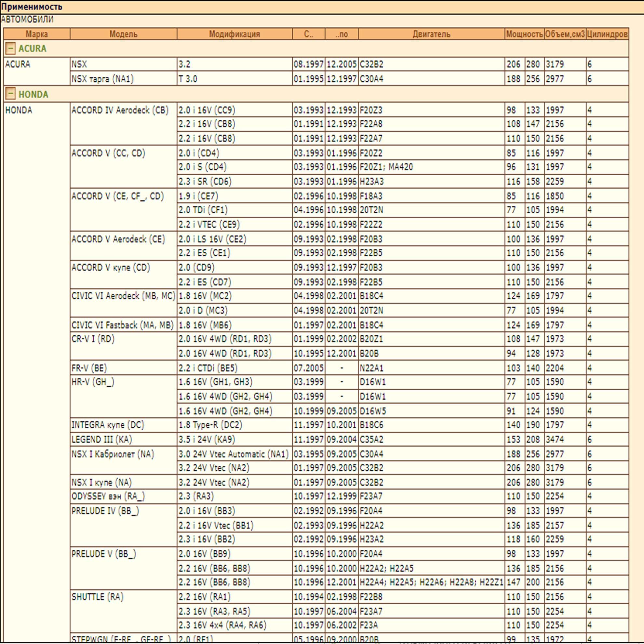Screen dimensions: 644x644
Task: Click the 'С..' date column header
Action: click(x=308, y=34)
